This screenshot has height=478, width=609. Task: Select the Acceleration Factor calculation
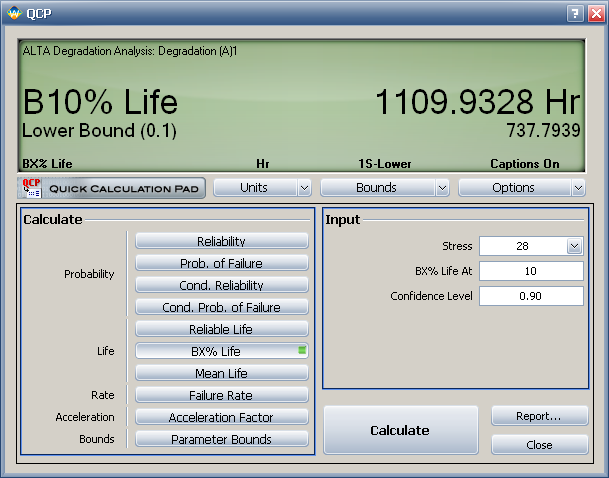pyautogui.click(x=221, y=417)
